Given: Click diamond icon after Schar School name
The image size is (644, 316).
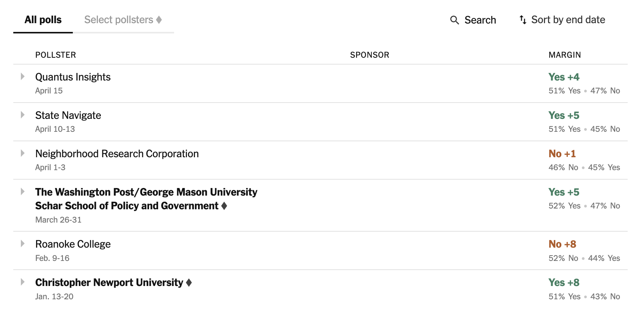Looking at the screenshot, I should [224, 206].
